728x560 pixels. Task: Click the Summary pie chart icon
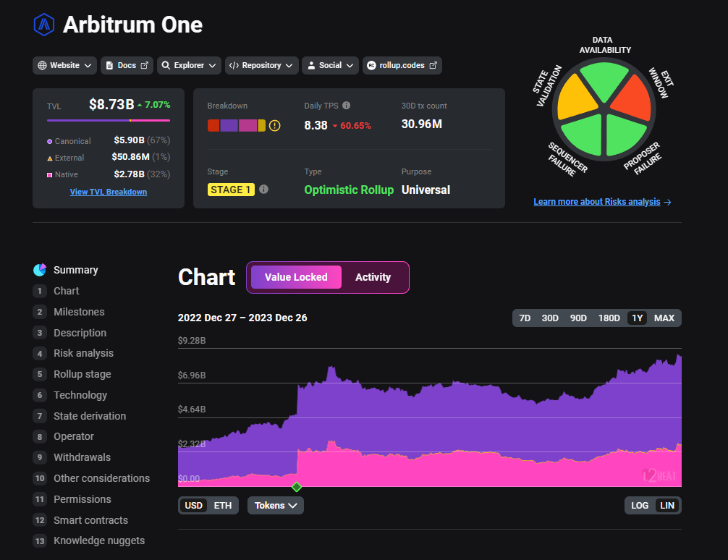(x=40, y=270)
